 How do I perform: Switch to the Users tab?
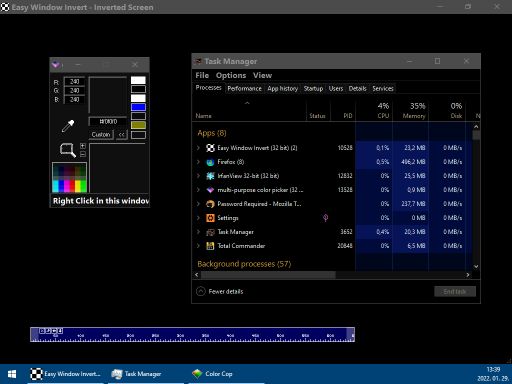click(x=336, y=88)
